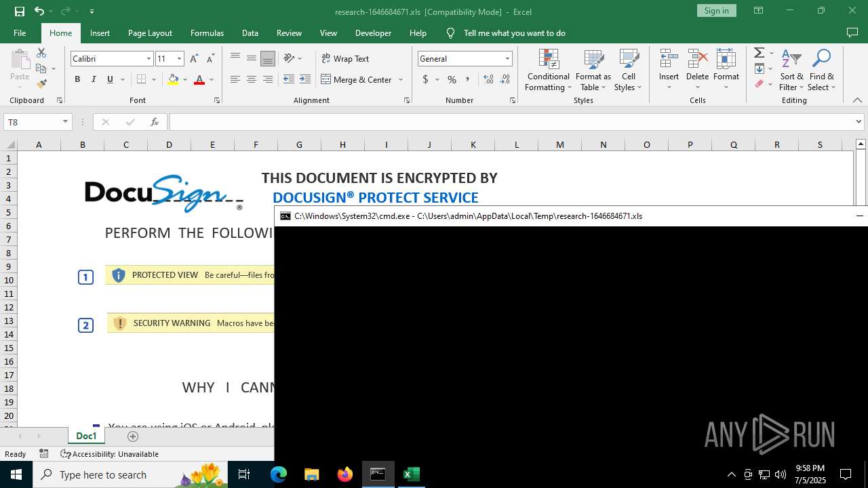This screenshot has width=868, height=488.
Task: Decrease font size with the small A
Action: click(210, 59)
